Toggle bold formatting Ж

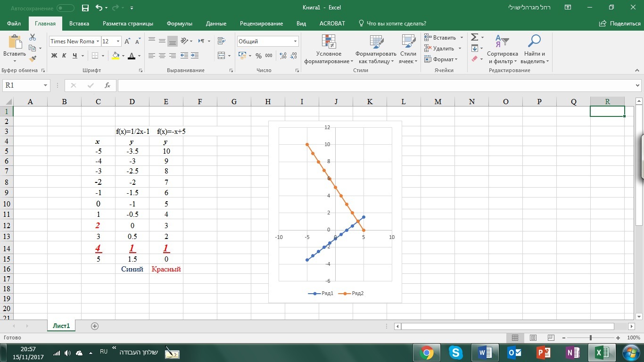click(54, 56)
